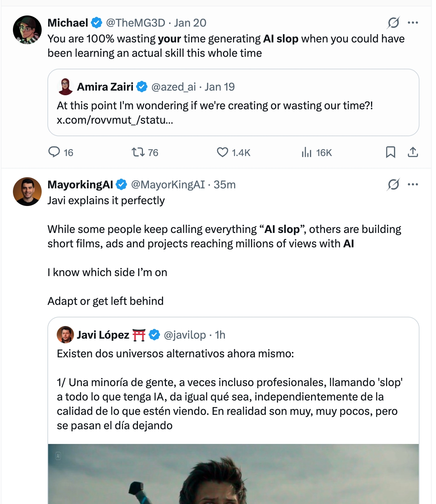Open the repost menu on Michael's tweet
436x504 pixels.
[x=138, y=152]
